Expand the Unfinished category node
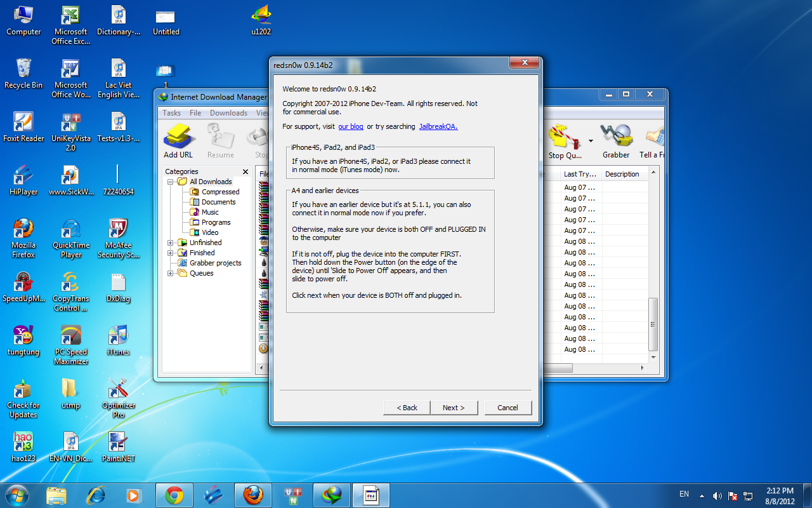812x508 pixels. 171,243
